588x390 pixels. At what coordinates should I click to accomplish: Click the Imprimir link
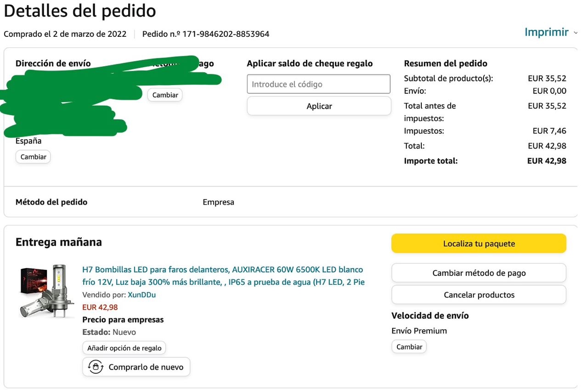point(546,32)
